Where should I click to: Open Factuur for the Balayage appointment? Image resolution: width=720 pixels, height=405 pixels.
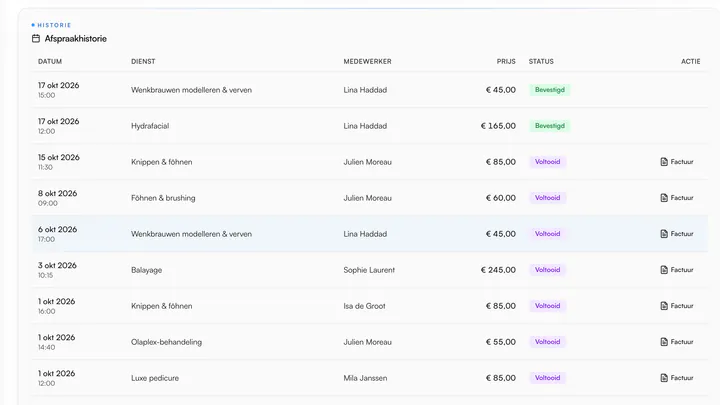677,270
